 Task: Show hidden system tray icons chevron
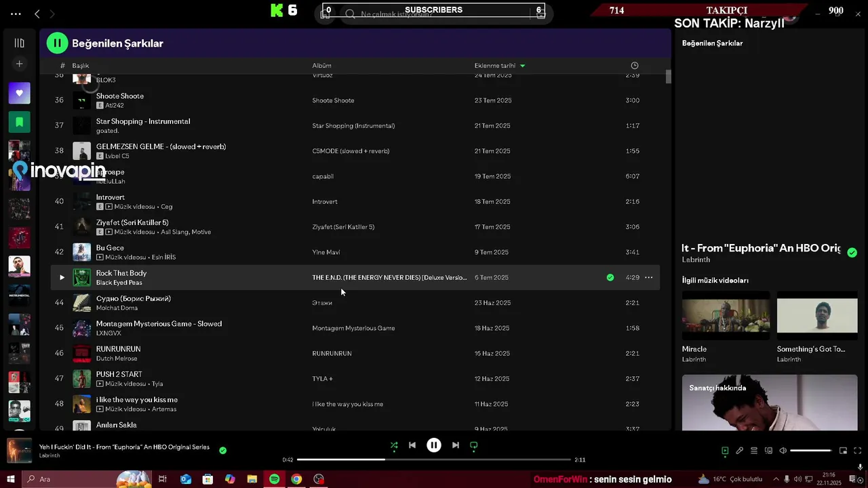[776, 479]
